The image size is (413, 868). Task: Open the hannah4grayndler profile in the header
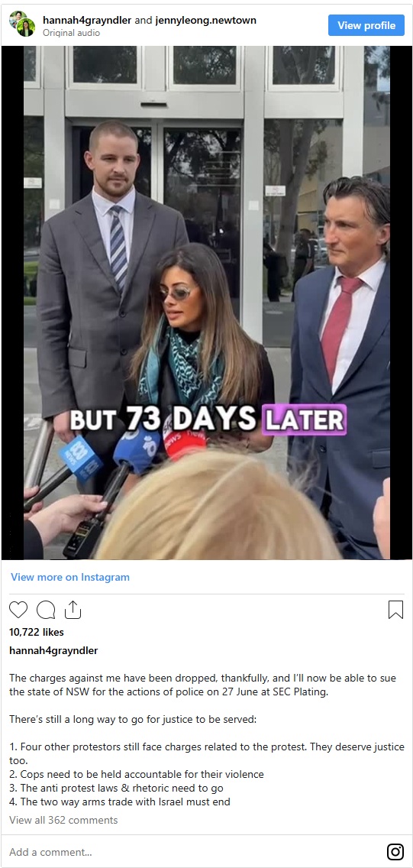(87, 20)
